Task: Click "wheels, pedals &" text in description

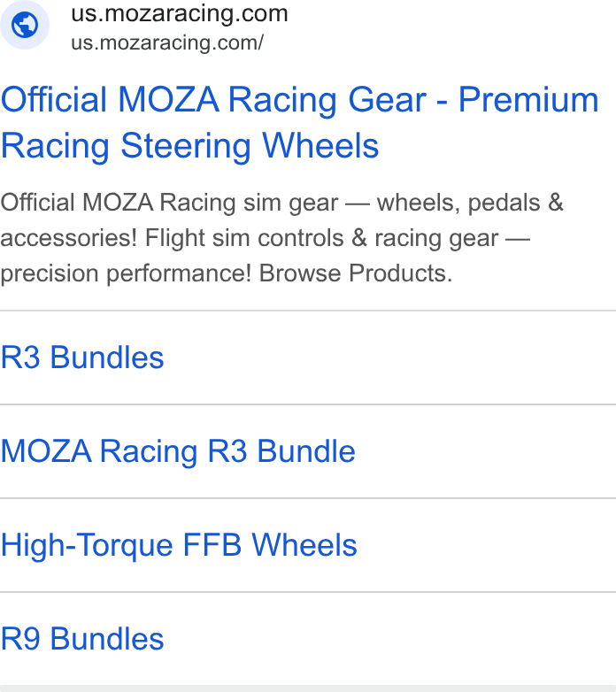Action: tap(470, 203)
